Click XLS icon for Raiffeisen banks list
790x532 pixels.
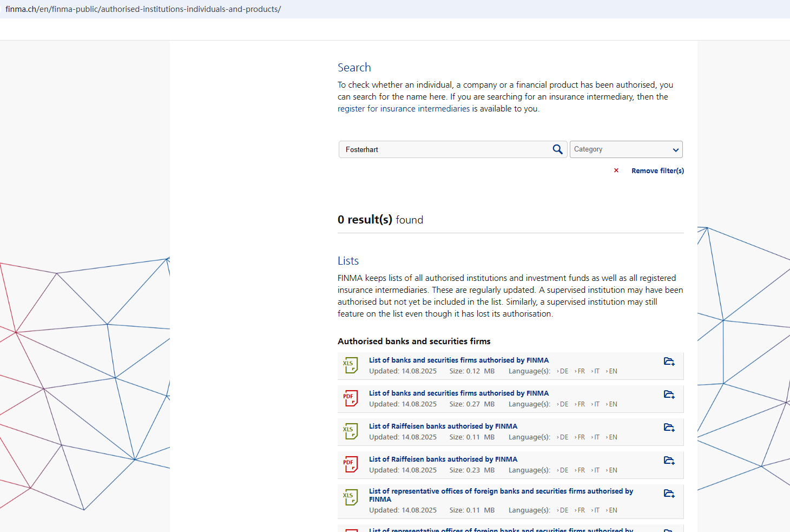coord(350,432)
